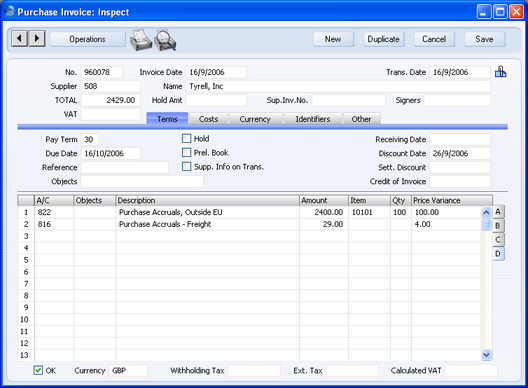The width and height of the screenshot is (528, 388).
Task: Click the Amount column header
Action: click(323, 200)
